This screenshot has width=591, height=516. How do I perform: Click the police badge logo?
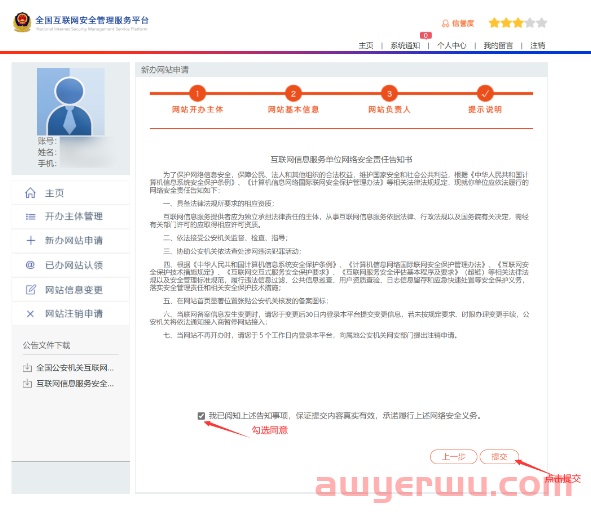(22, 22)
